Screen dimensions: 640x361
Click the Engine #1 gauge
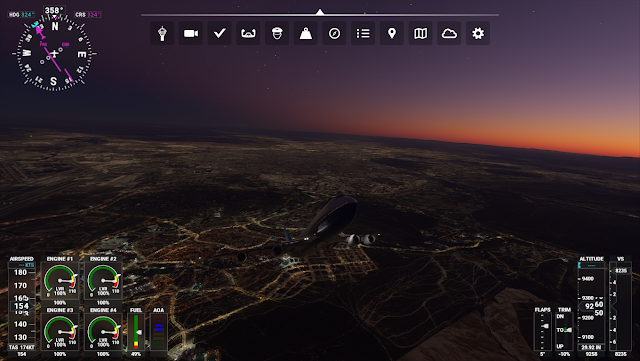point(60,281)
